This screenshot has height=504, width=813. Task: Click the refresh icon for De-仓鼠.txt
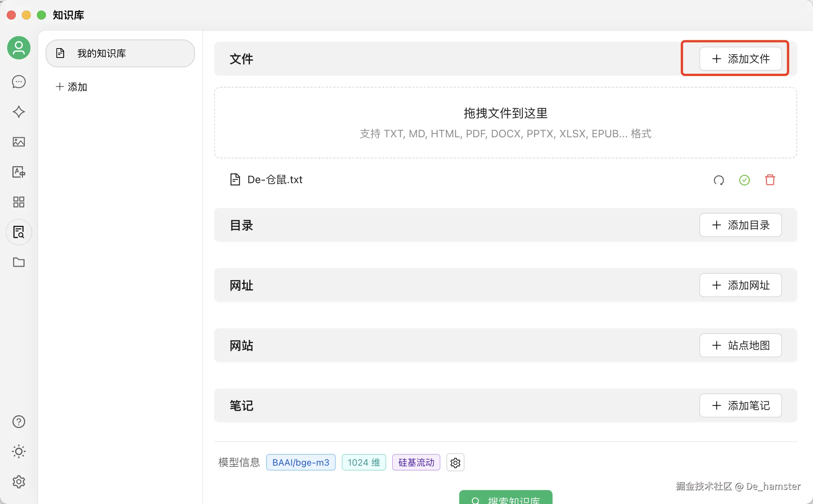tap(719, 180)
